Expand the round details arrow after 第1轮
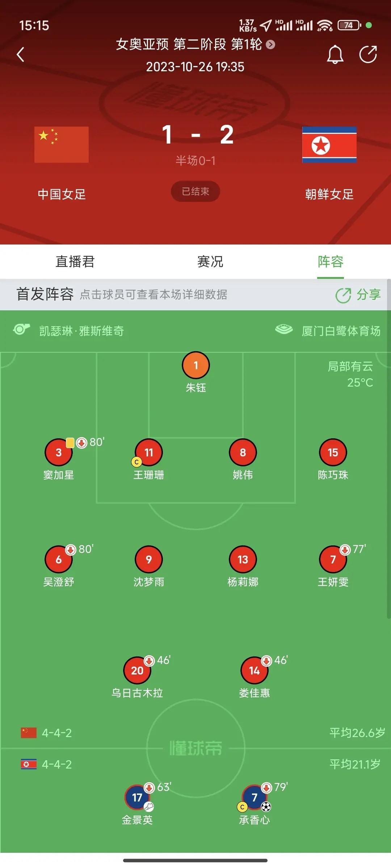Screen dimensions: 391x868 click(270, 44)
